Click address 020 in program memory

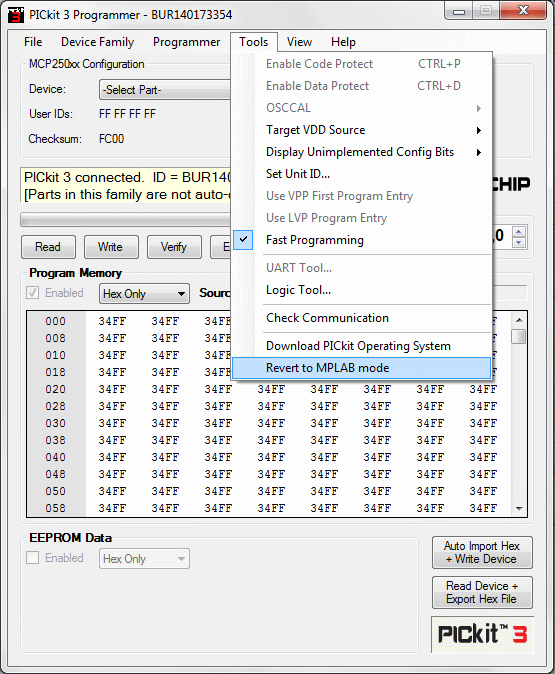[x=56, y=389]
